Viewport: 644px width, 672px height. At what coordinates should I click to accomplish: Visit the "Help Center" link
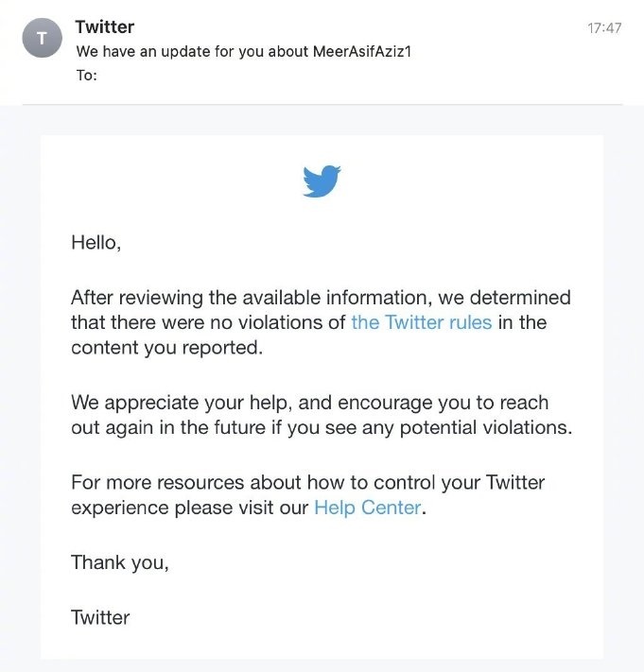[368, 508]
